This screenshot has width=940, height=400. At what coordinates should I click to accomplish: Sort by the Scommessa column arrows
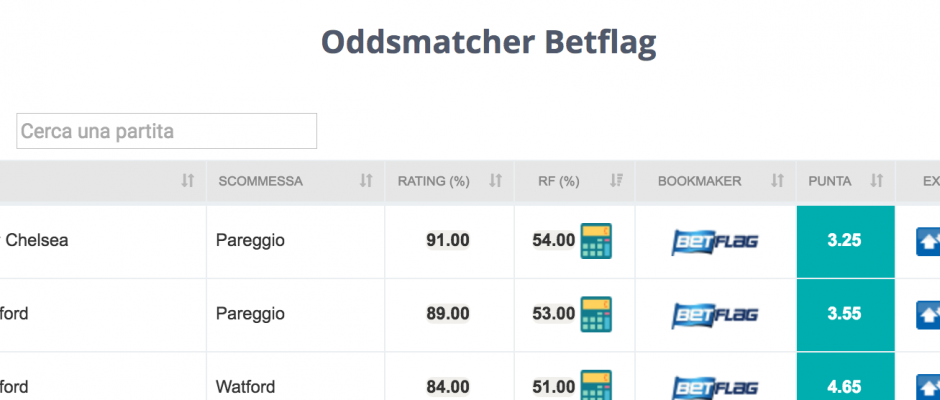(366, 181)
